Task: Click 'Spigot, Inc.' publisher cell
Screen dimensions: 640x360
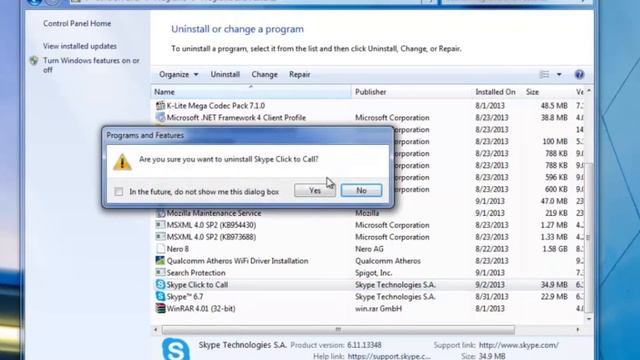Action: (373, 273)
